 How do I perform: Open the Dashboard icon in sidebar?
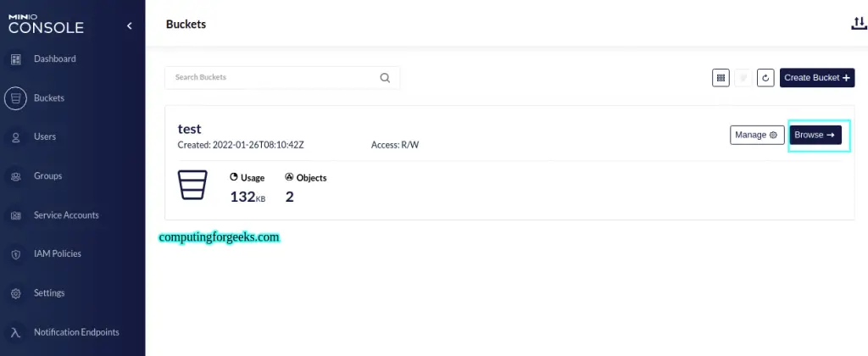[x=15, y=59]
